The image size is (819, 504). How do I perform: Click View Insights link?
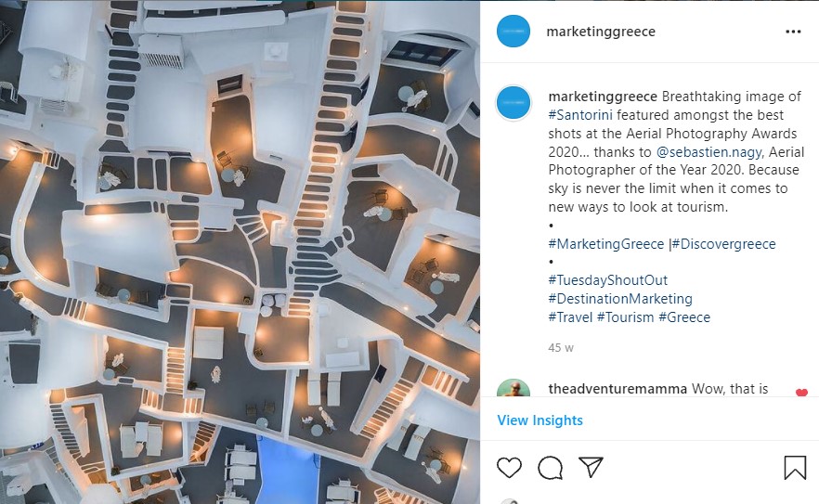pyautogui.click(x=540, y=420)
